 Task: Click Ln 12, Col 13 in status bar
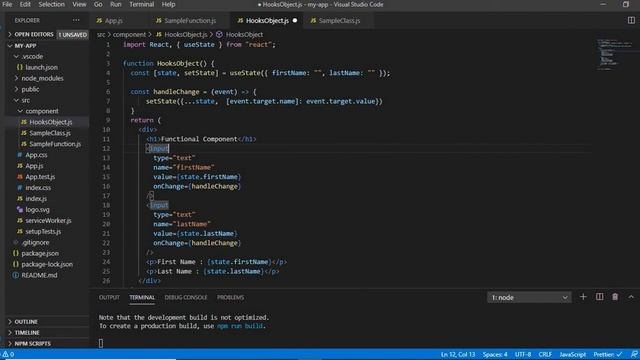[458, 355]
